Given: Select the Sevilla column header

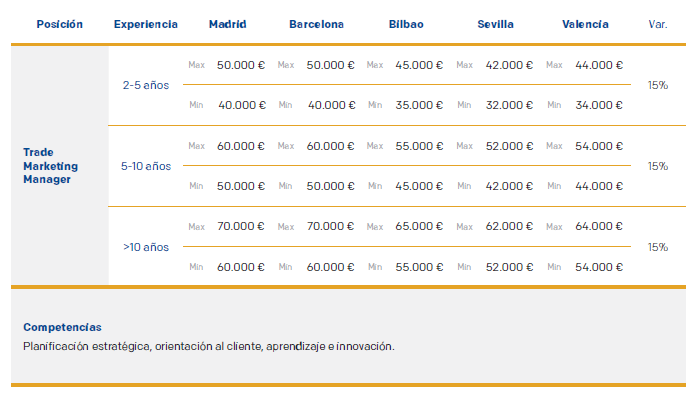Looking at the screenshot, I should pos(495,24).
